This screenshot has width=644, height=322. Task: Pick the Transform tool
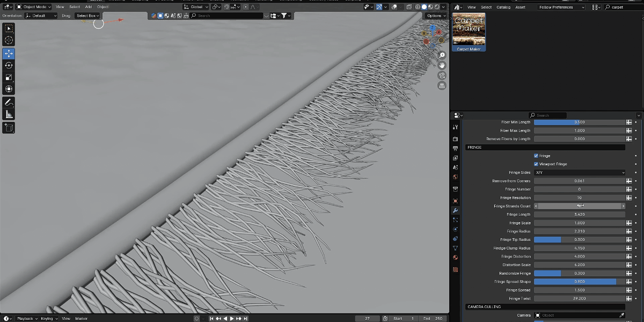[9, 89]
